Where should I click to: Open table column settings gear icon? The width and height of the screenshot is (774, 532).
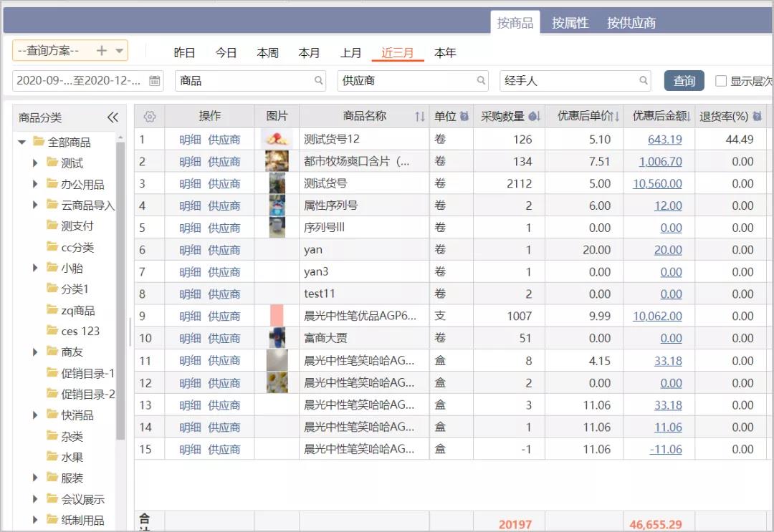pyautogui.click(x=149, y=117)
